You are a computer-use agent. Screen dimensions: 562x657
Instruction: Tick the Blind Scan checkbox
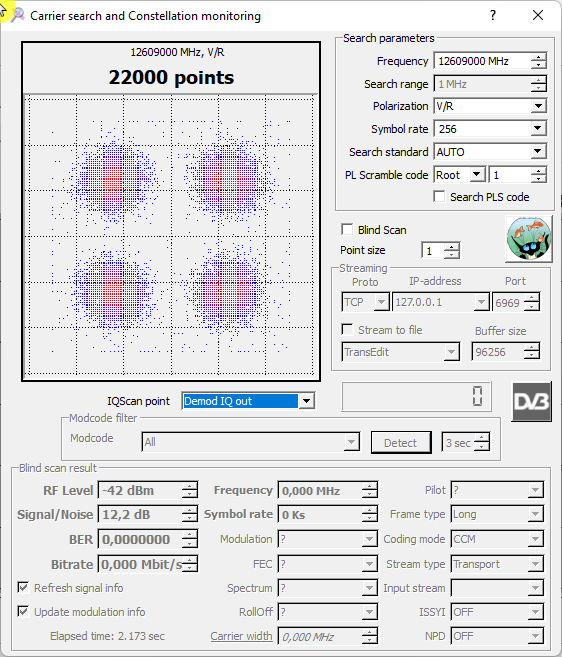point(347,230)
